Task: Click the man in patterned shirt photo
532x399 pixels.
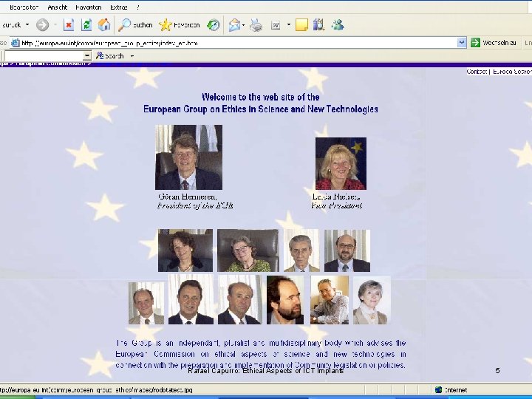Action: (330, 300)
